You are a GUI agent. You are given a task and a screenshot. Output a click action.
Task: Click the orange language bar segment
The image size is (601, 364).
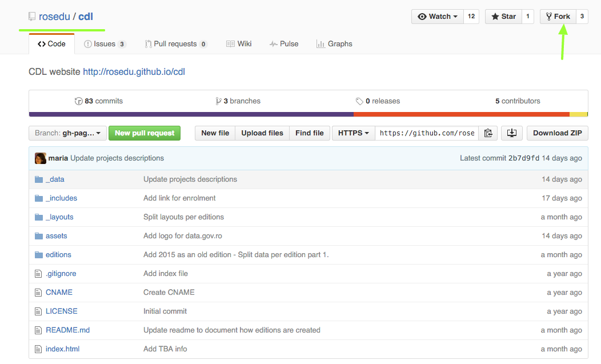[x=462, y=114]
